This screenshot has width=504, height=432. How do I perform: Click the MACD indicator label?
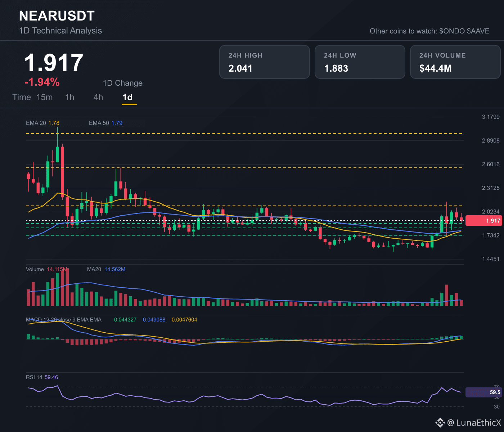pyautogui.click(x=64, y=320)
